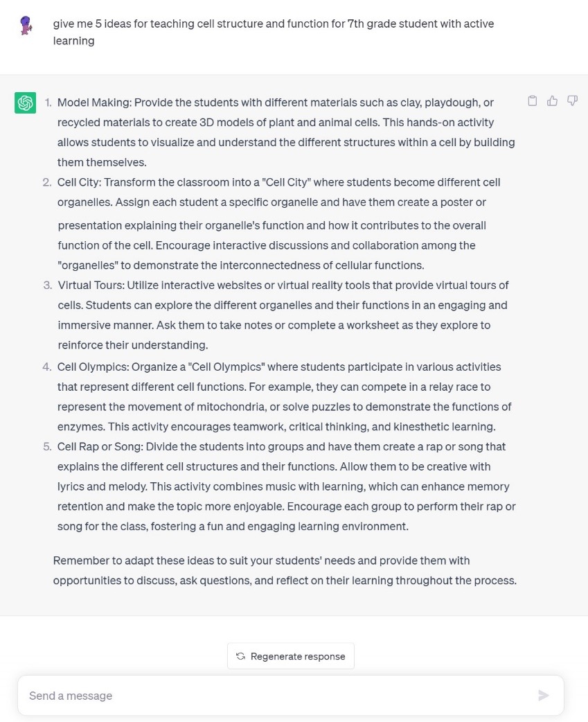The height and width of the screenshot is (722, 588).
Task: Click the closing 'Remember to adapt' paragraph
Action: click(x=284, y=570)
